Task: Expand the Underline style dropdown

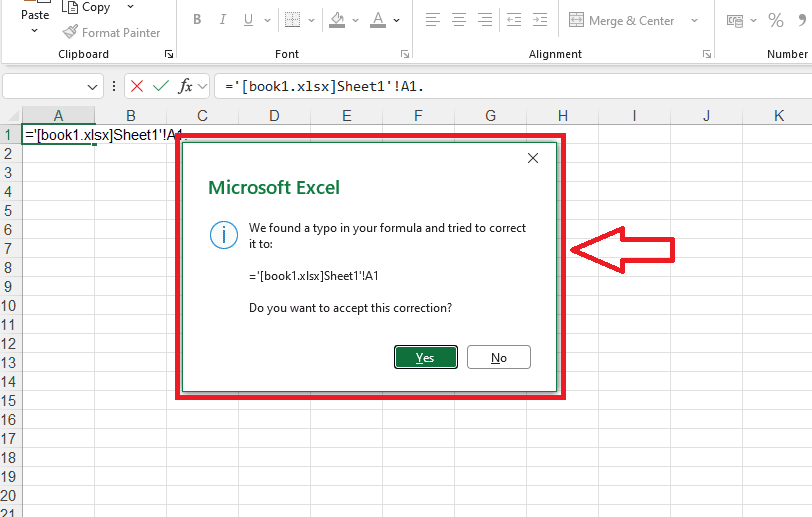Action: point(267,20)
